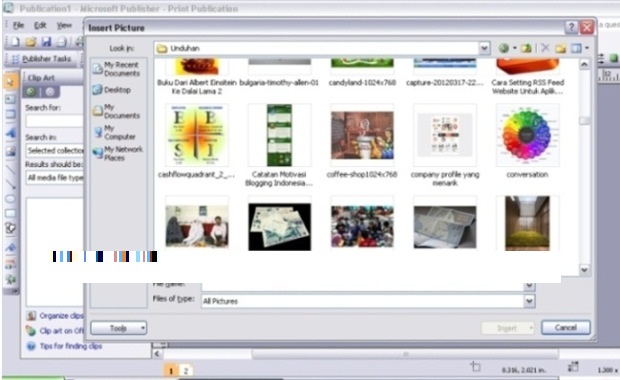The width and height of the screenshot is (620, 380).
Task: Select the Rectangle tool in Objects toolbar
Action: (10, 214)
